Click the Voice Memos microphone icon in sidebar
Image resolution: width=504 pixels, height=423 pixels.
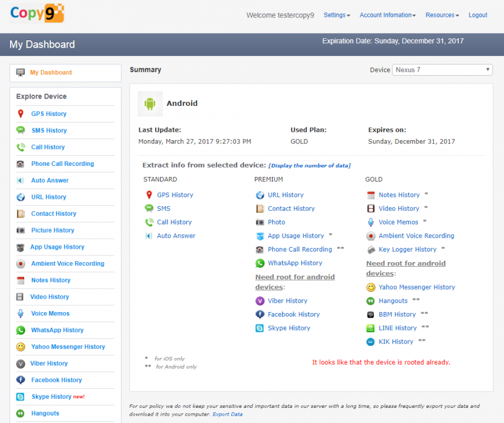(21, 314)
